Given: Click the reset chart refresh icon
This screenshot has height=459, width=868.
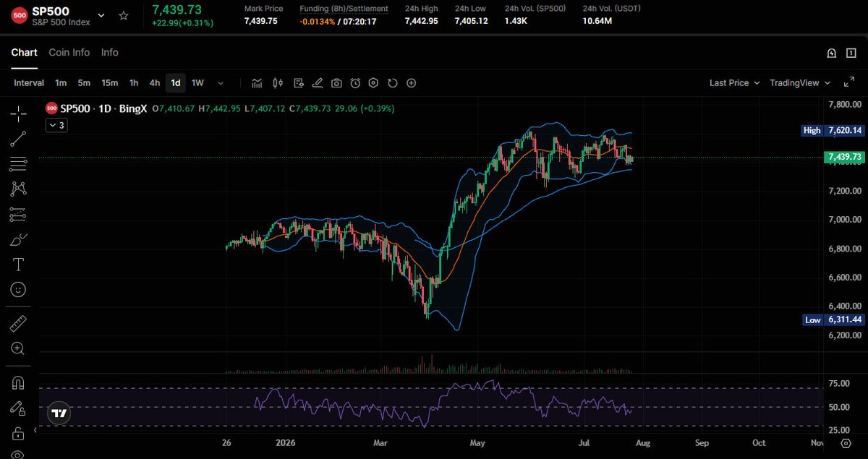Looking at the screenshot, I should pyautogui.click(x=392, y=83).
